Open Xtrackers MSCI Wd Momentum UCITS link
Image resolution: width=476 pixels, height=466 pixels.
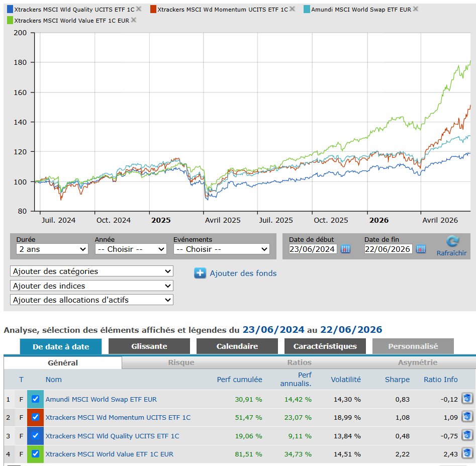click(x=118, y=417)
